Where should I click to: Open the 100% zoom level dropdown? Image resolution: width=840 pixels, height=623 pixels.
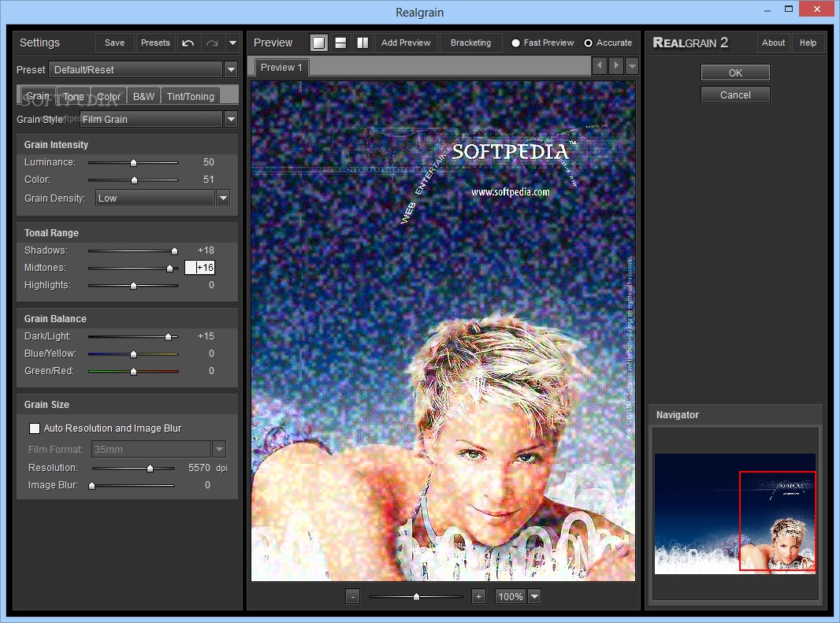tap(534, 596)
